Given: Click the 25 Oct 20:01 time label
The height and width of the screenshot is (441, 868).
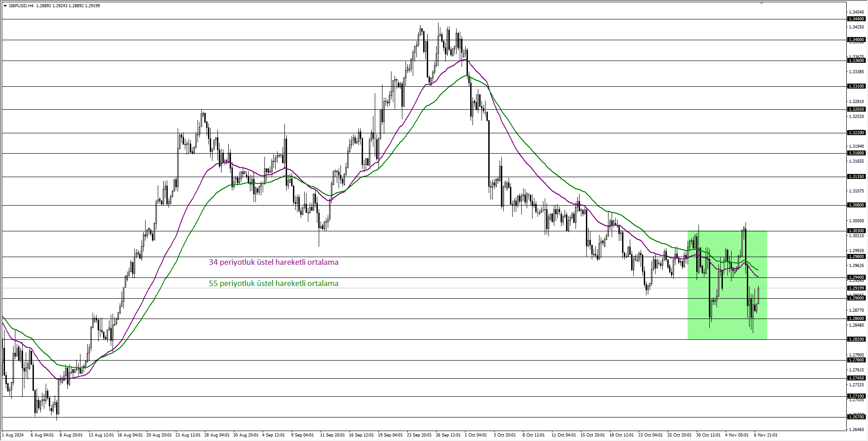Looking at the screenshot, I should click(680, 435).
